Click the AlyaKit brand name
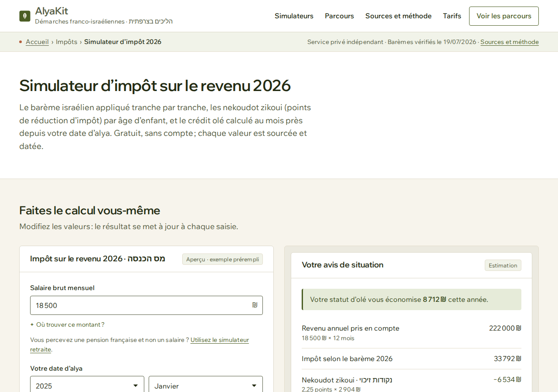 (x=51, y=11)
